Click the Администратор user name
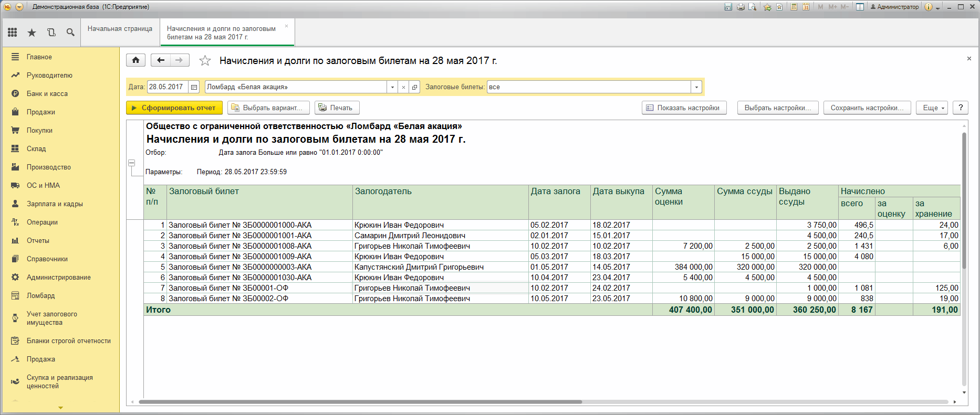Screen dimensions: 980x415 895,7
